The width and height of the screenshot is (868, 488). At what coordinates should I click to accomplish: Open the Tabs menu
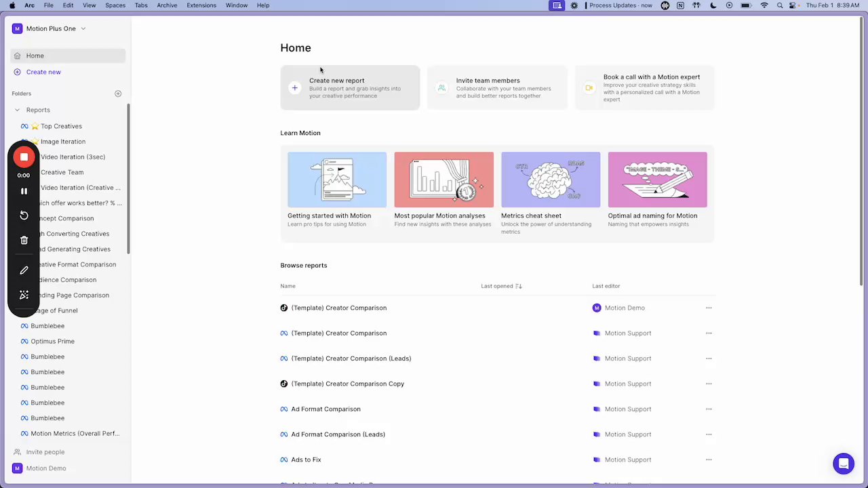click(x=141, y=5)
